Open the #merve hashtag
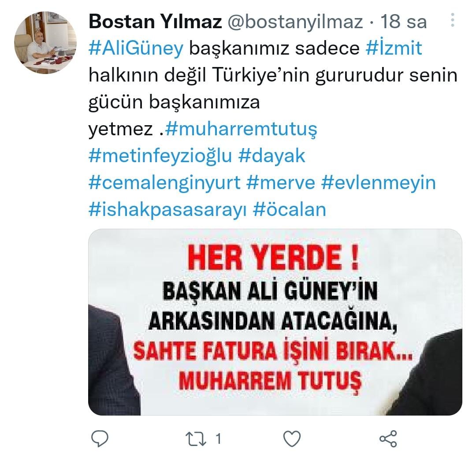The width and height of the screenshot is (476, 457). click(281, 183)
